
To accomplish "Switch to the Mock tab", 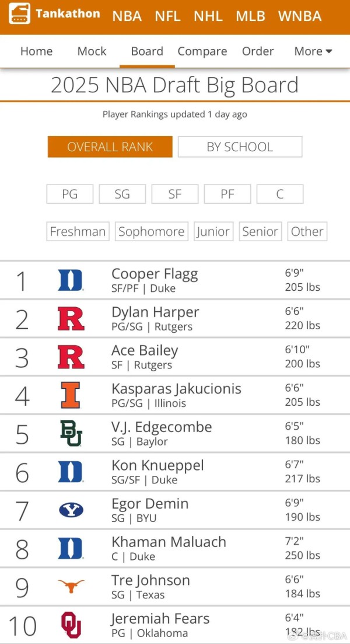I will pyautogui.click(x=92, y=51).
